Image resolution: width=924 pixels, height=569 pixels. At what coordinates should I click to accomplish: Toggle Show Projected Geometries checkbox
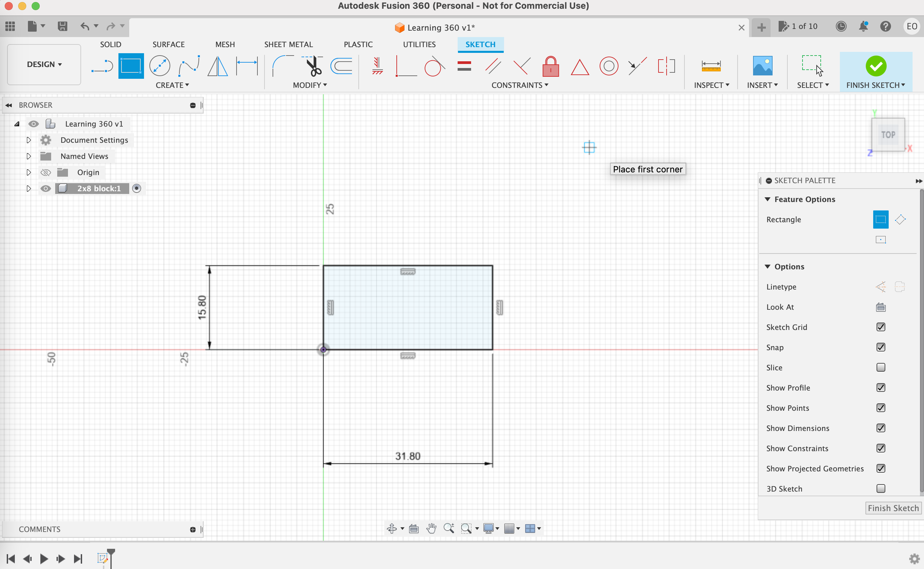point(880,469)
